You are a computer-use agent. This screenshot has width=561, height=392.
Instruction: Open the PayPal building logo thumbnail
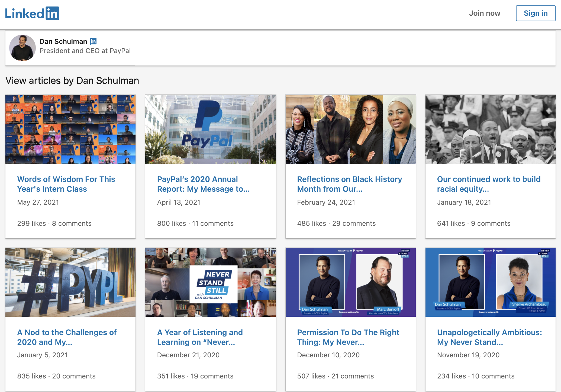tap(210, 129)
